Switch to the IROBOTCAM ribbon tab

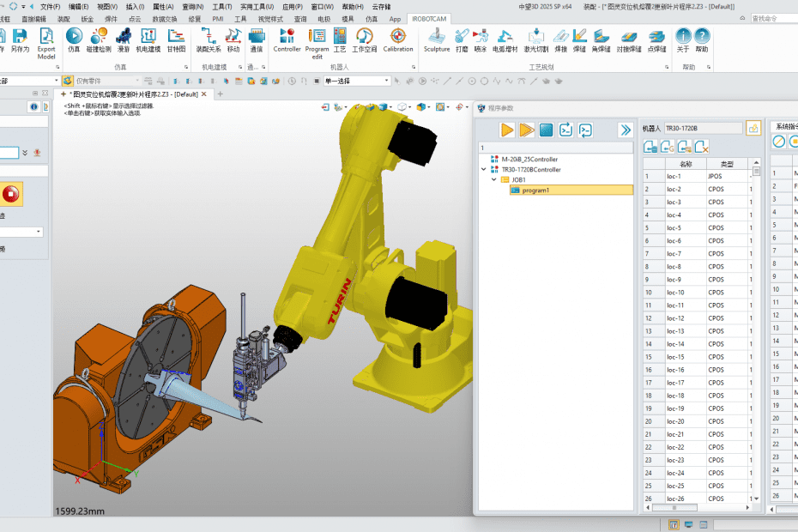coord(429,18)
